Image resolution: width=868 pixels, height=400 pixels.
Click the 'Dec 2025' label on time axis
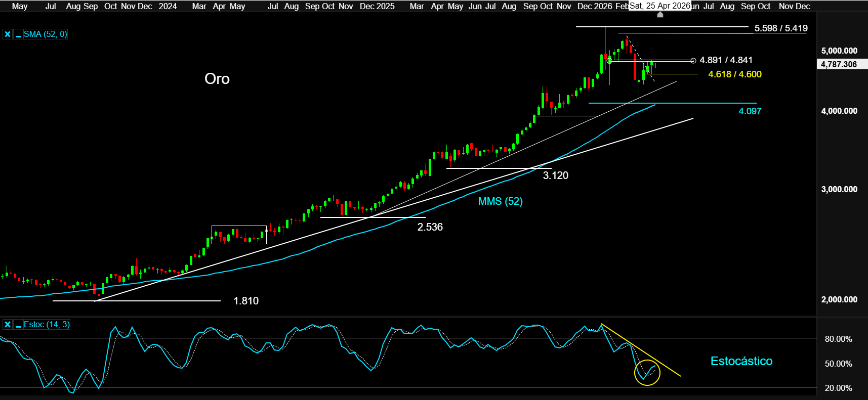(377, 6)
